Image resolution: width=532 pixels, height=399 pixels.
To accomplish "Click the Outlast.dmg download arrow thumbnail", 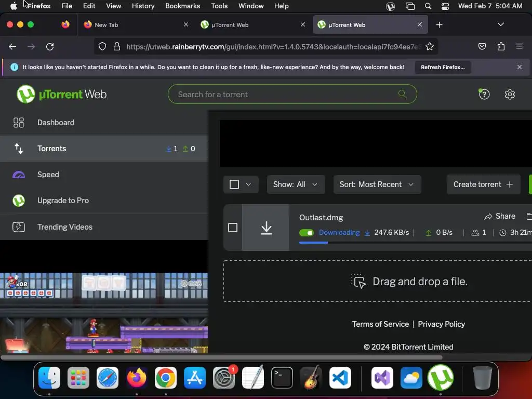I will pyautogui.click(x=265, y=228).
